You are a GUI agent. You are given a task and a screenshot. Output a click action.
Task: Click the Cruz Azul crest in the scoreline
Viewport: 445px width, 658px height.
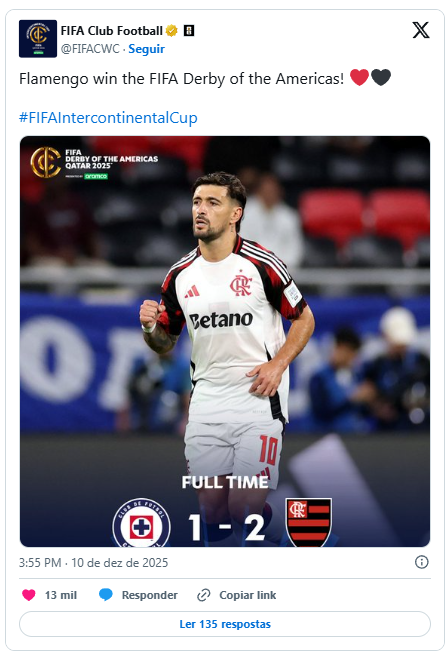point(141,523)
